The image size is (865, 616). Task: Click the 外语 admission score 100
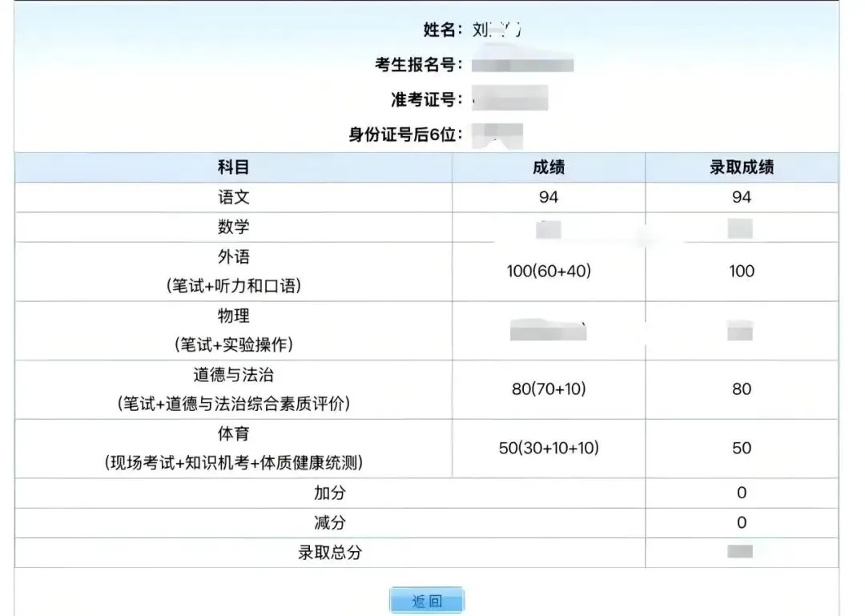pos(742,271)
